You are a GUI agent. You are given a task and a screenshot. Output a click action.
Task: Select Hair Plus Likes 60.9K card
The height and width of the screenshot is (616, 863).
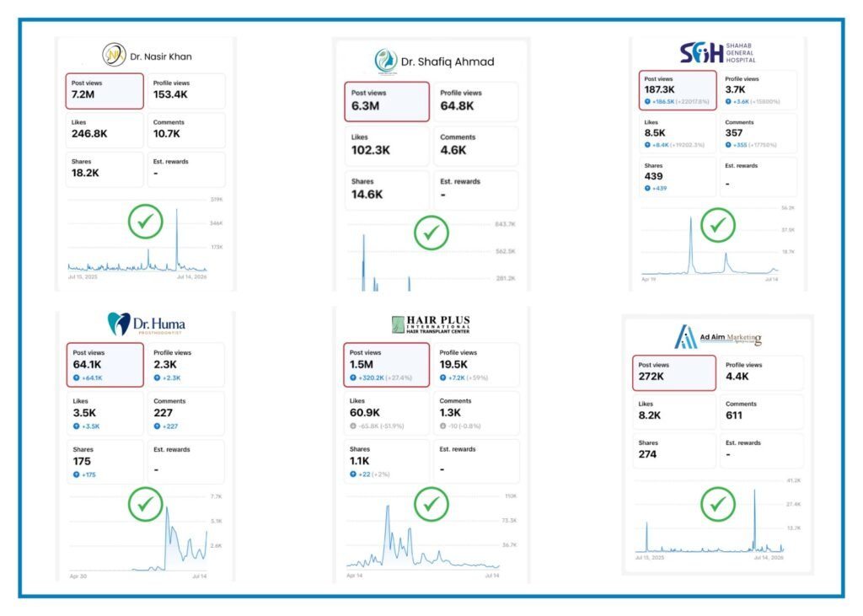click(x=386, y=413)
